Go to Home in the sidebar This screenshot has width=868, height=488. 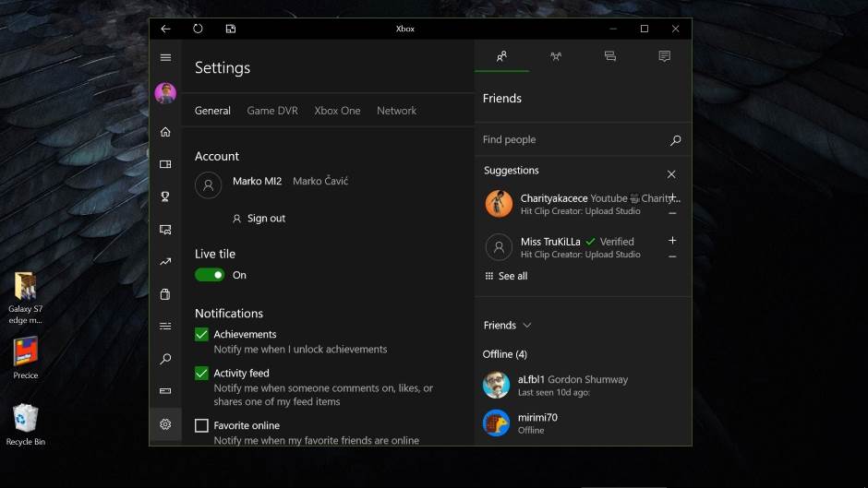[165, 132]
